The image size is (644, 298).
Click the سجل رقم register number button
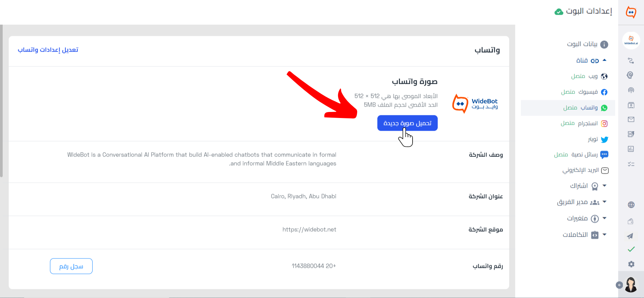[71, 266]
